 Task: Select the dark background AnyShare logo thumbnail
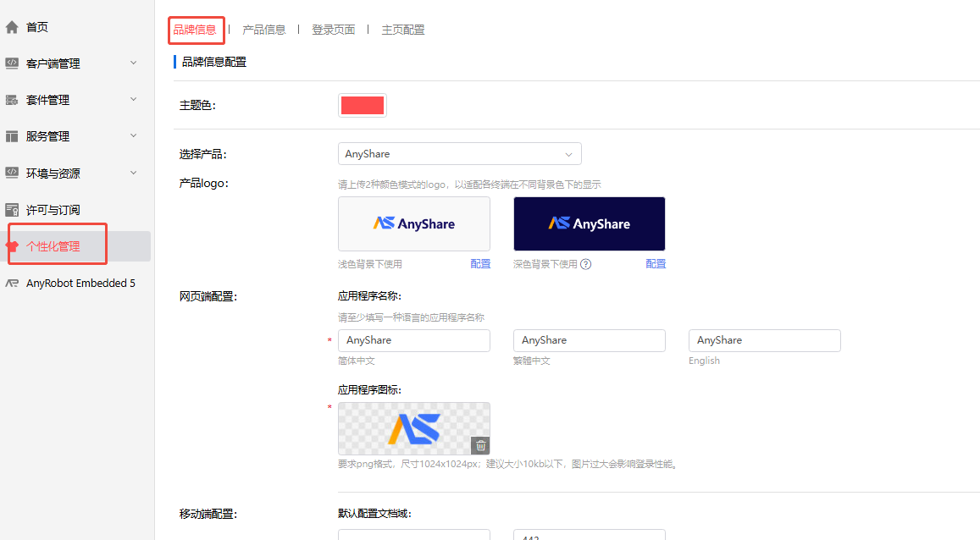[x=589, y=224]
